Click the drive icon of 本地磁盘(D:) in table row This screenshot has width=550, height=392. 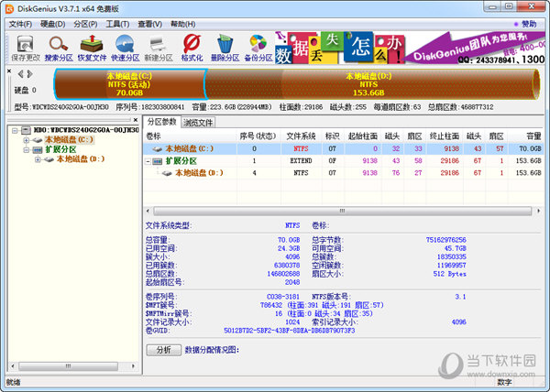(x=167, y=173)
